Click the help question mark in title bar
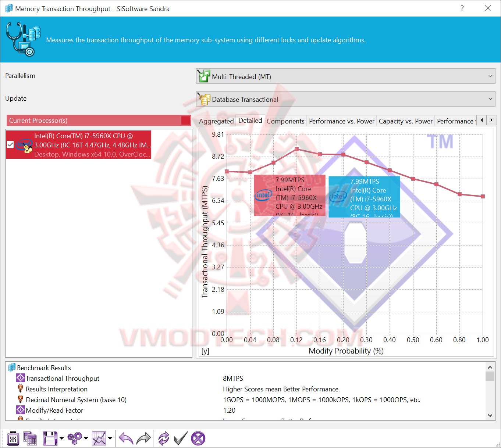The height and width of the screenshot is (448, 501). (x=462, y=8)
